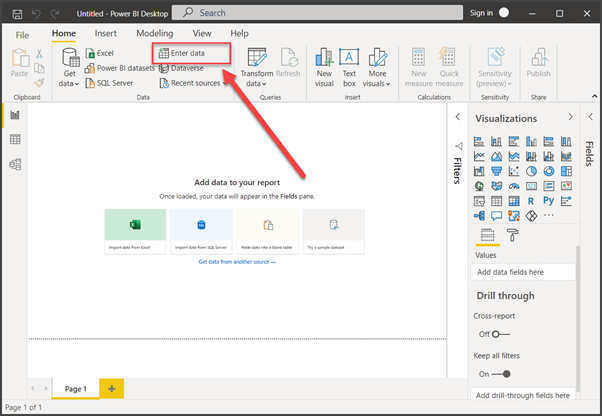Image resolution: width=602 pixels, height=416 pixels.
Task: Toggle the Sign in account avatar
Action: coord(504,13)
